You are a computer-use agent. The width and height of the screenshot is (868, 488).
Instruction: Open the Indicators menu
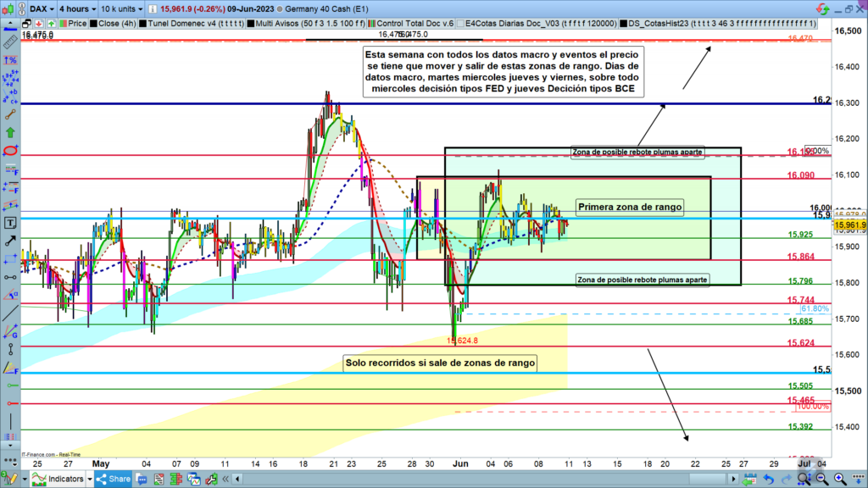59,479
